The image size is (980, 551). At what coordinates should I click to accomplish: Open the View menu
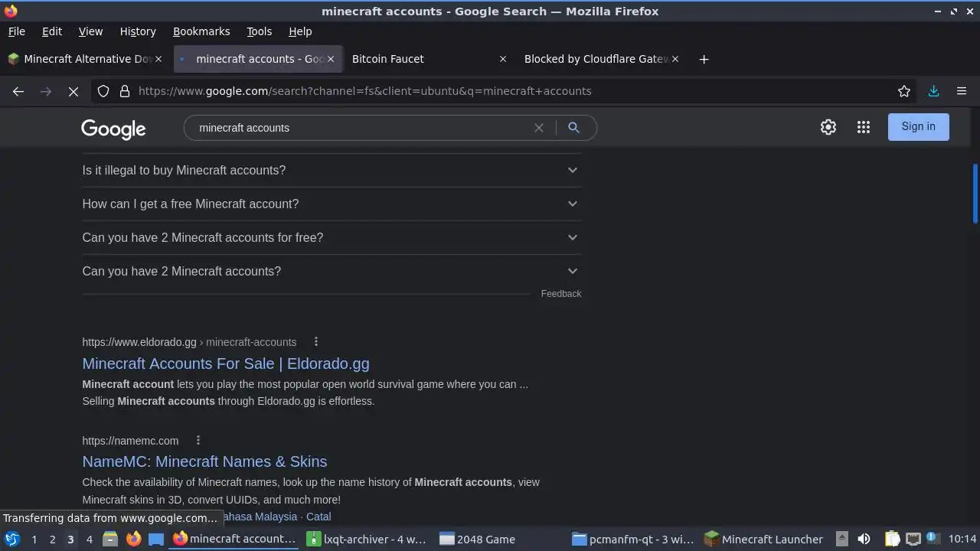point(90,31)
